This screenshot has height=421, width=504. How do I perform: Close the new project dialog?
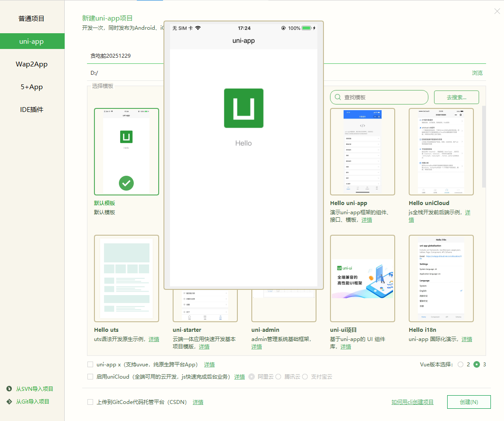[x=497, y=11]
